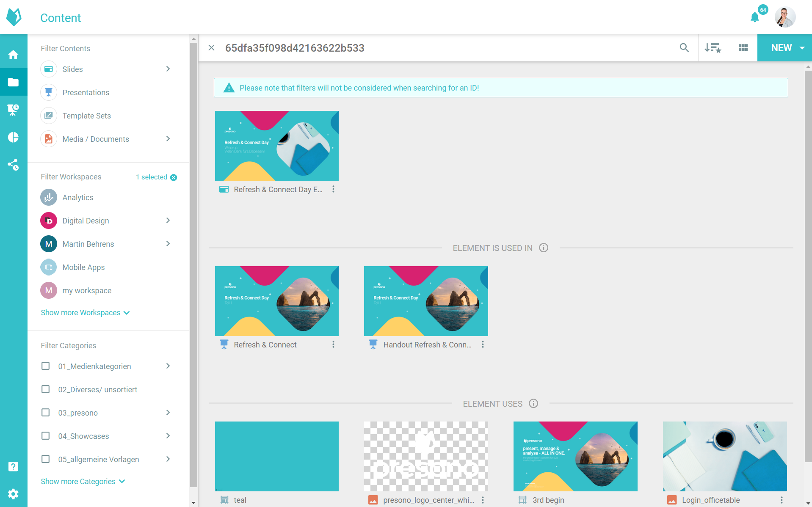Open the analytics pie chart section
812x507 pixels.
click(14, 137)
